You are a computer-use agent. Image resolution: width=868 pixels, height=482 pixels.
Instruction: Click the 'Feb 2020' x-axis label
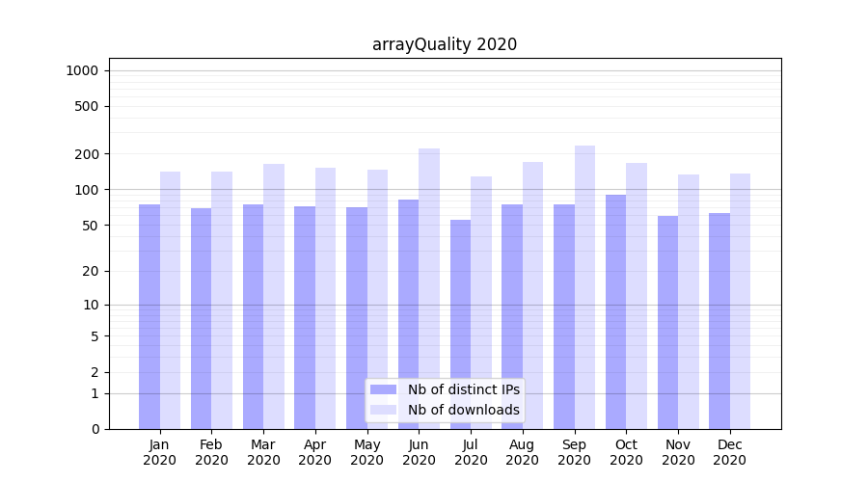(211, 452)
